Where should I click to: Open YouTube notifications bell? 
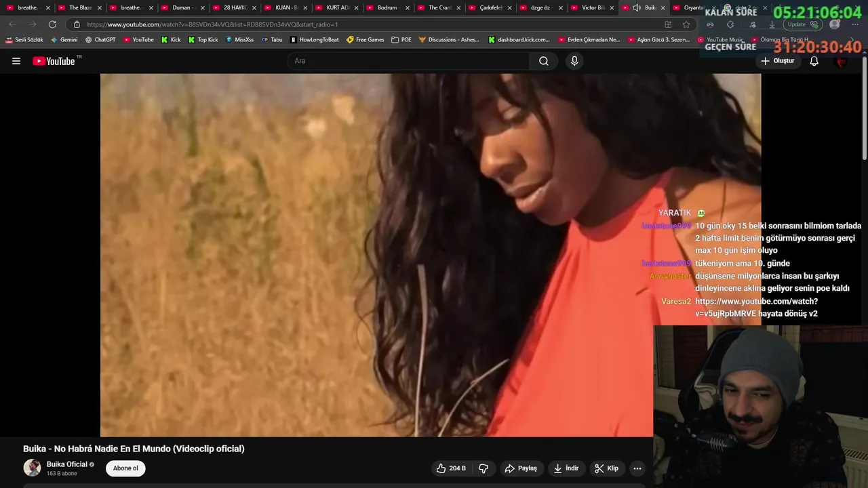(x=814, y=61)
